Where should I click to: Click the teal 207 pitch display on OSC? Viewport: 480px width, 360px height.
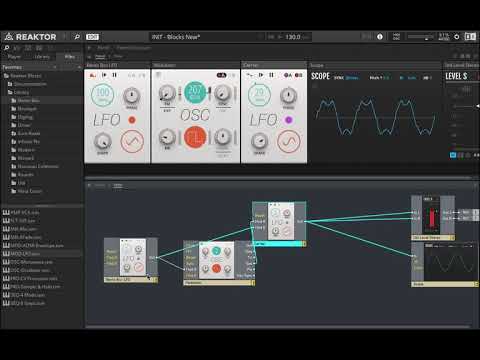(x=195, y=92)
